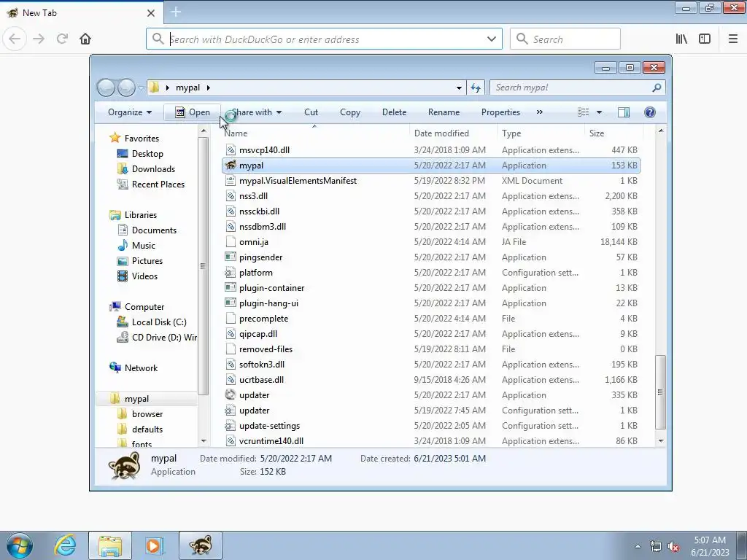Viewport: 747px width, 560px height.
Task: Open the Organize dropdown menu
Action: 130,112
